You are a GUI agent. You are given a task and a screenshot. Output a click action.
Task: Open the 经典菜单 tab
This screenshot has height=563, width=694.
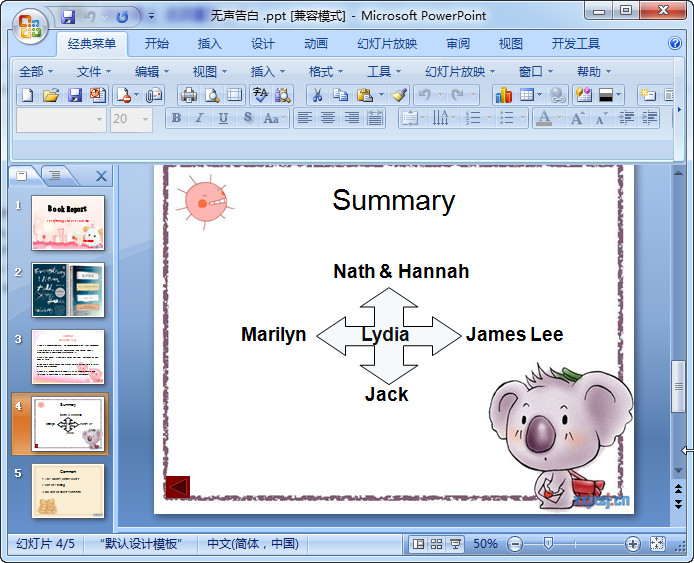pos(92,43)
